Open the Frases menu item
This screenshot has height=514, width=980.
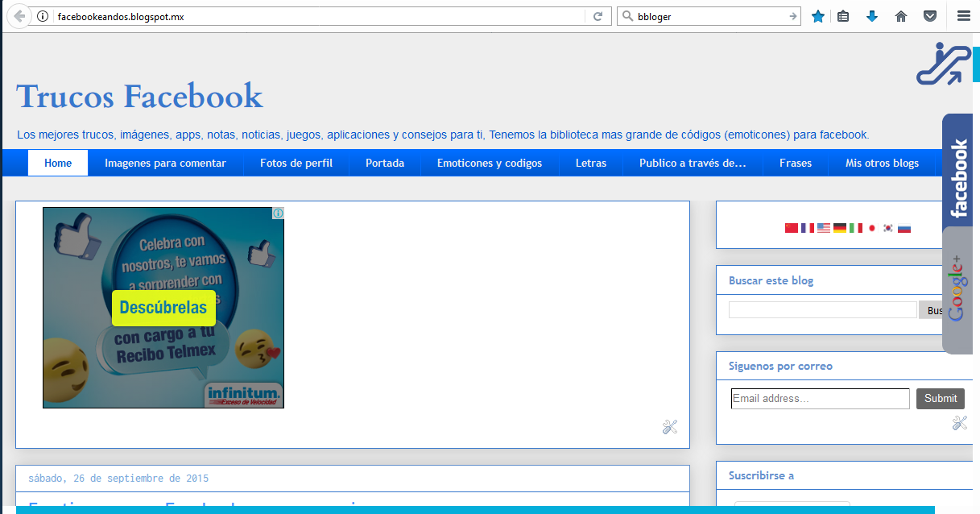tap(796, 163)
